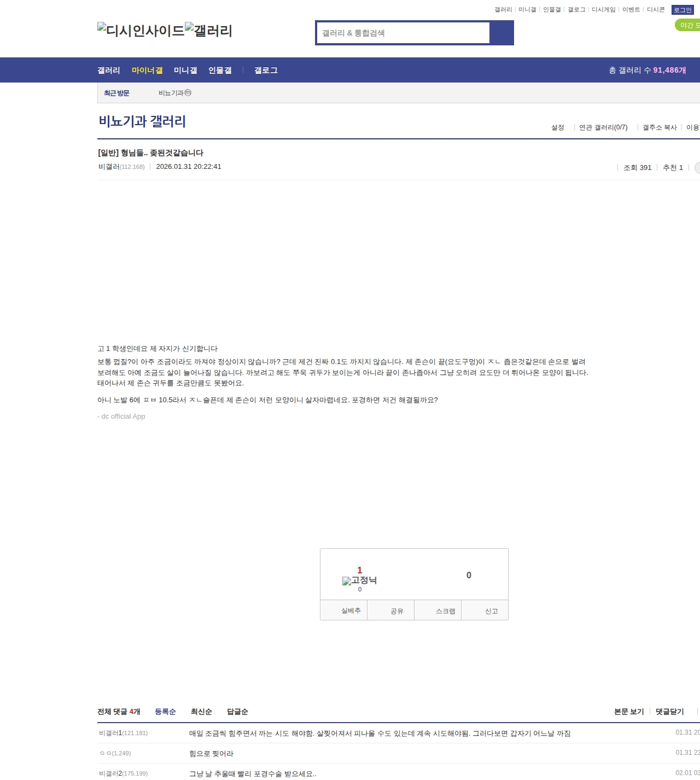The width and height of the screenshot is (700, 780).
Task: Click commenter 비갤러2(175.199)
Action: point(124,773)
